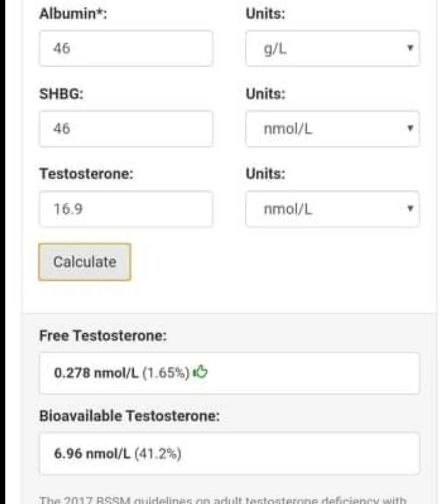Click the green thumbs-up icon
This screenshot has width=441, height=504.
[x=200, y=372]
